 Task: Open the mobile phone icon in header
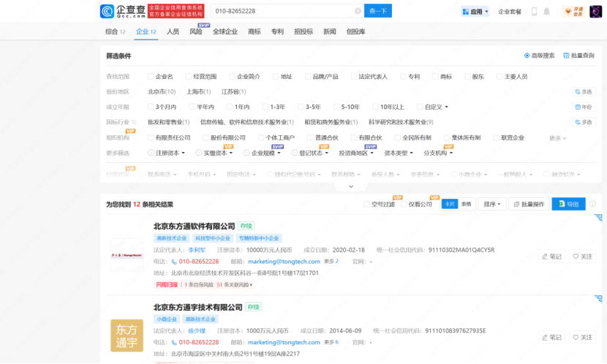click(534, 11)
